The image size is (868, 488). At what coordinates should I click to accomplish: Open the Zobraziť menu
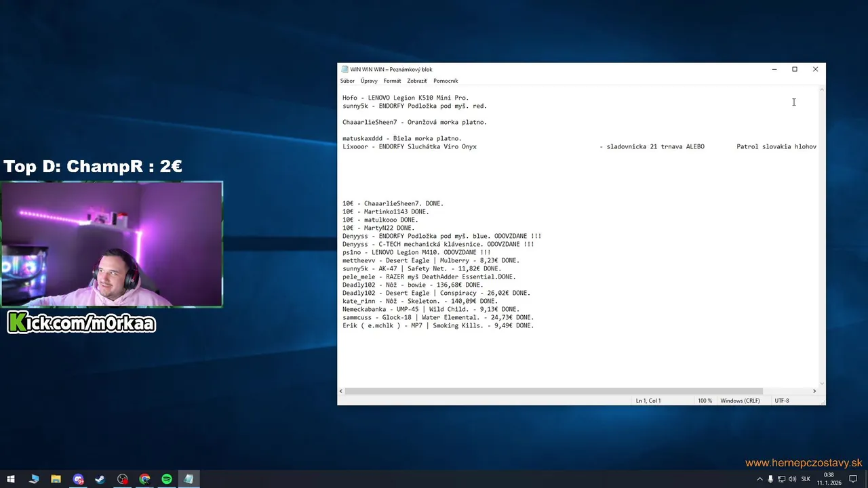(x=417, y=81)
